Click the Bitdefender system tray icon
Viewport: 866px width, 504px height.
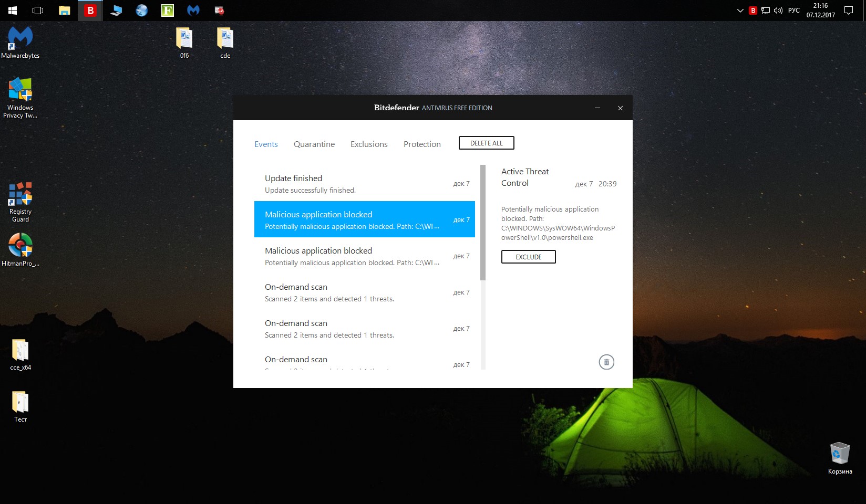(x=752, y=10)
